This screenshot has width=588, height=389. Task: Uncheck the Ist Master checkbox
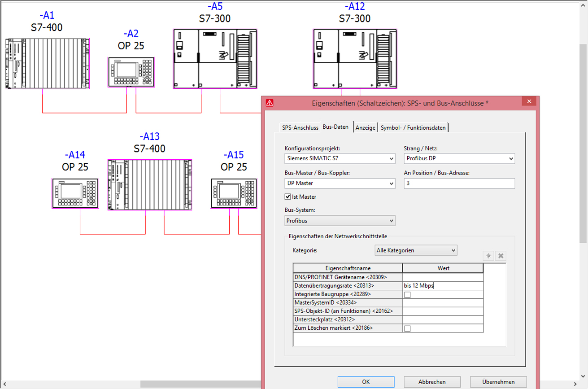point(288,197)
